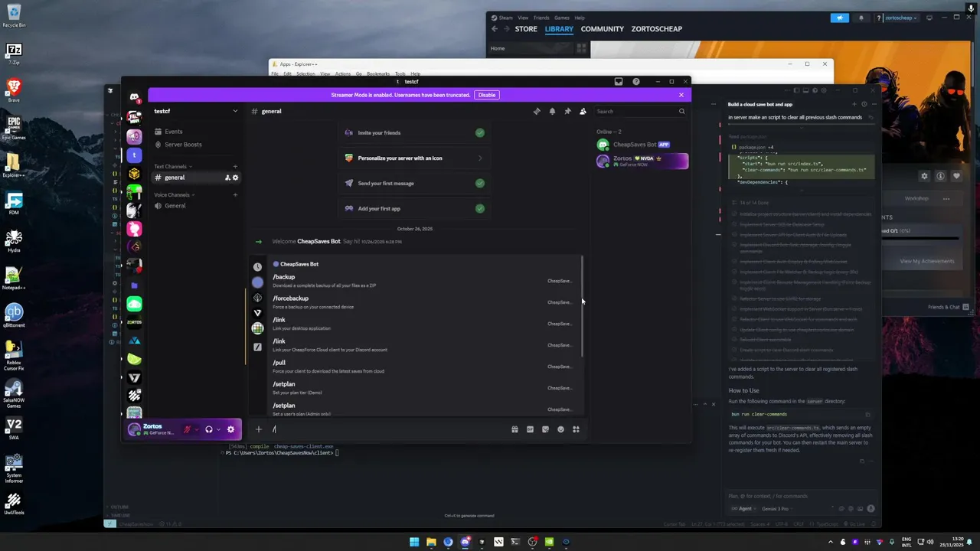
Task: Open the ZORTOS server icon in sidebar
Action: coord(134,322)
